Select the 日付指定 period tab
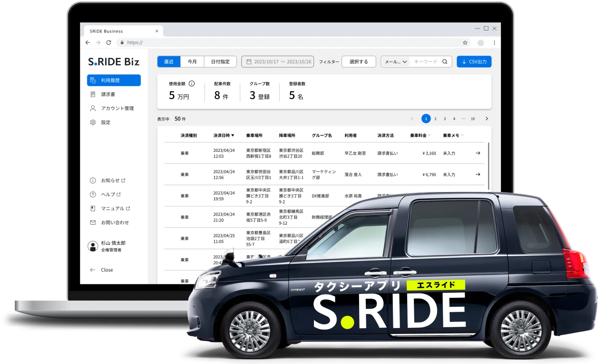The image size is (604, 364). (x=220, y=61)
